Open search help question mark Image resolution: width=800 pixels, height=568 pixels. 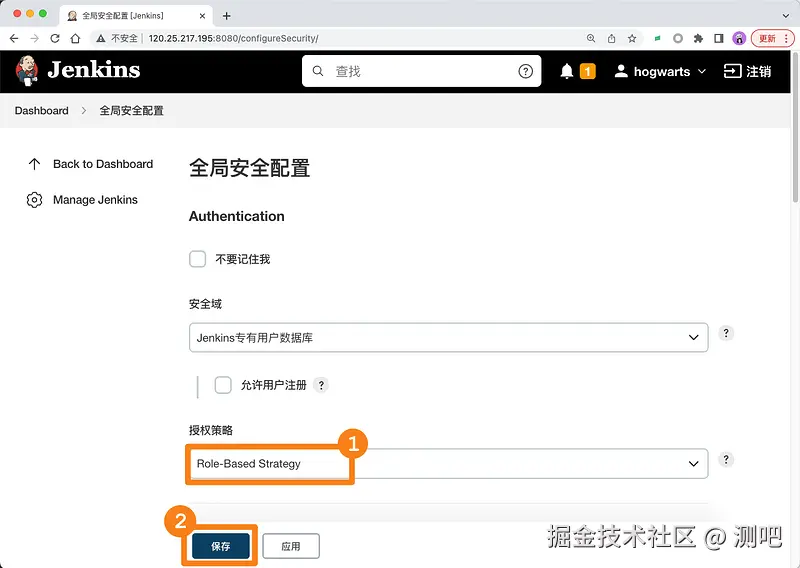(x=526, y=71)
